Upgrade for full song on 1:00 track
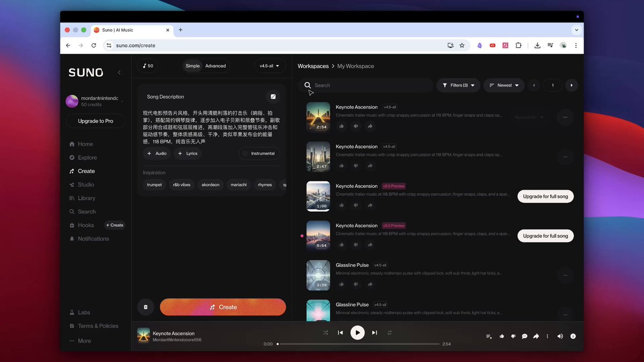The image size is (644, 362). coord(546,196)
